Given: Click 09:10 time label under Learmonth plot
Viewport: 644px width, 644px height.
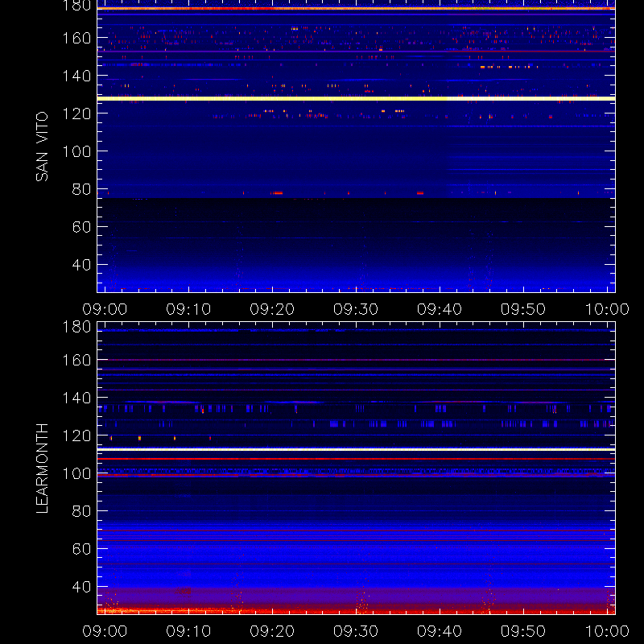Looking at the screenshot, I should [188, 631].
